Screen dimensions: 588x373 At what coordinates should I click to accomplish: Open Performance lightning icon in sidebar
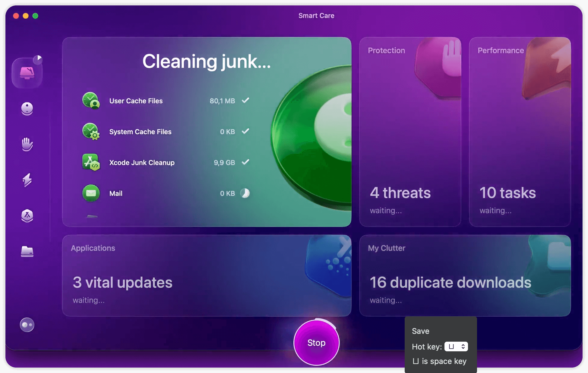27,180
